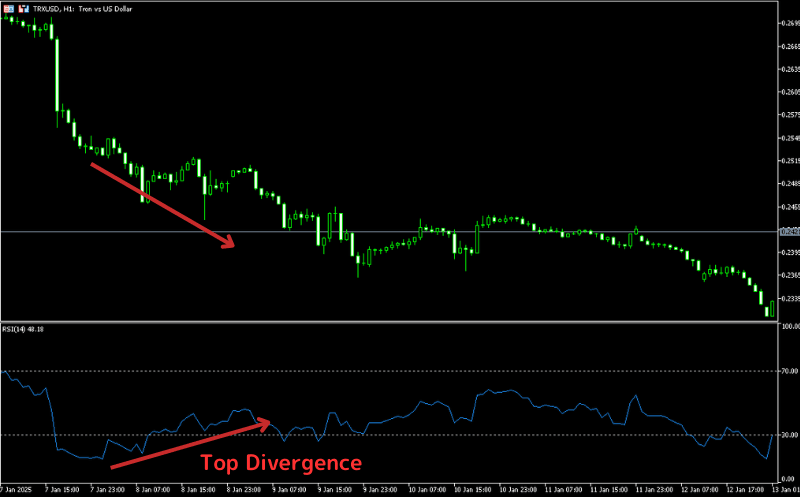The height and width of the screenshot is (500, 800).
Task: Click the '7 Jan 2025' date label
Action: [16, 490]
